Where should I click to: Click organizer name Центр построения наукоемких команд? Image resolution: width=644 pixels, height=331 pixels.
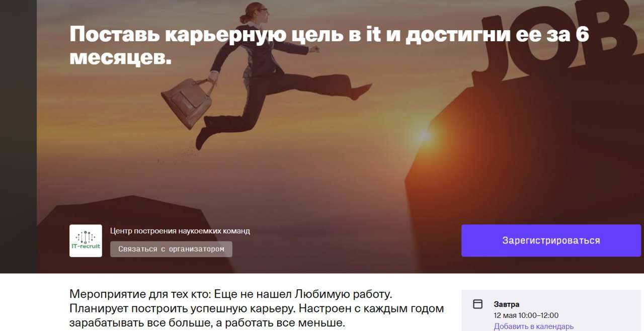coord(180,231)
